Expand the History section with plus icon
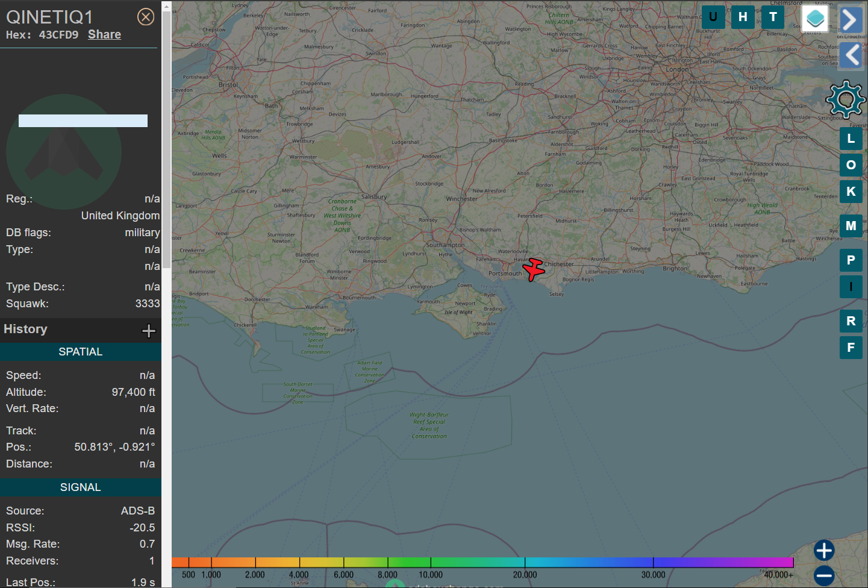Viewport: 868px width, 588px height. (x=149, y=330)
